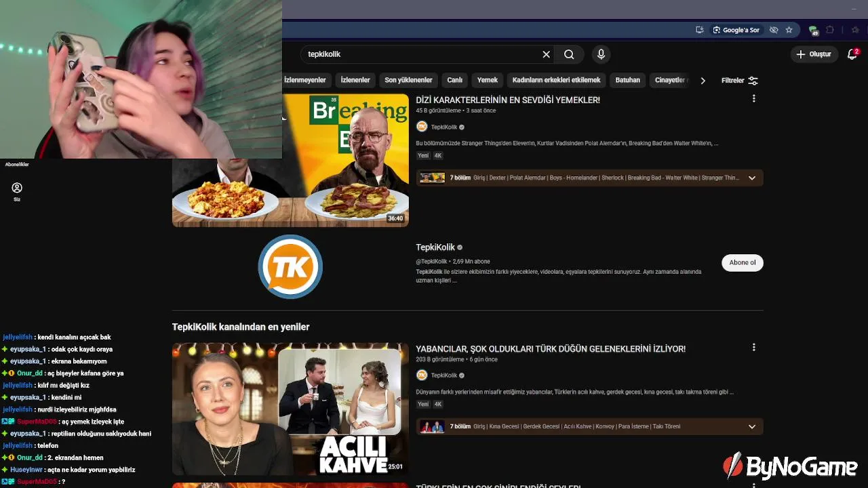Click the Yeni badge of the second video
The image size is (868, 488).
423,404
